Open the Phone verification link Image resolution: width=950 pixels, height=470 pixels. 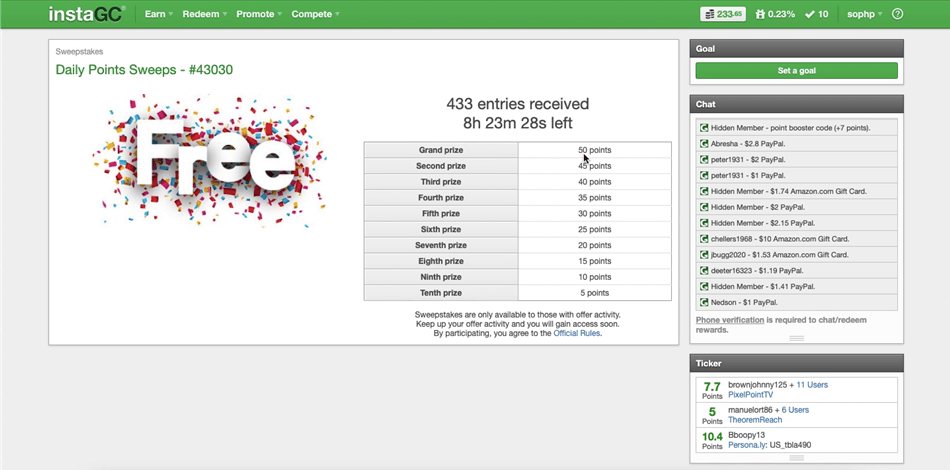click(x=729, y=320)
